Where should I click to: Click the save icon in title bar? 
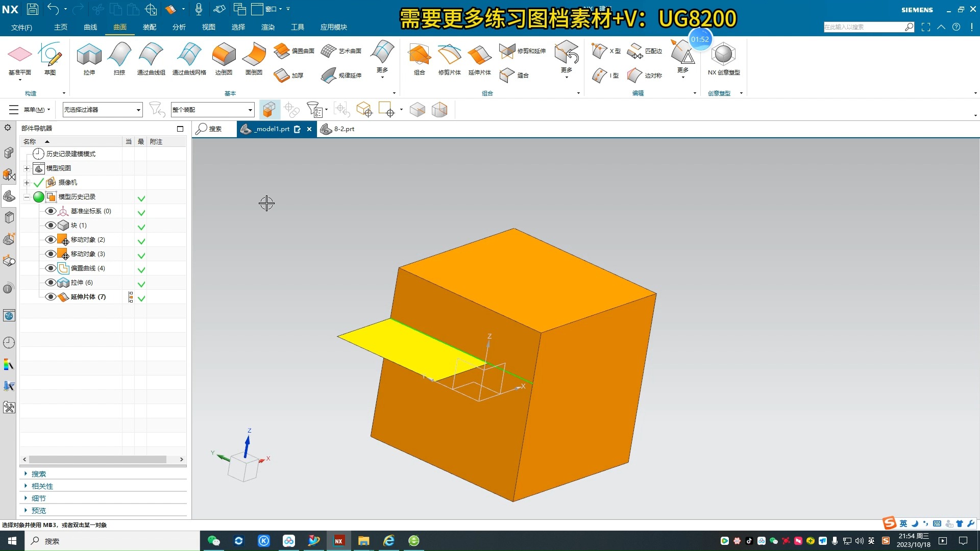click(x=33, y=9)
